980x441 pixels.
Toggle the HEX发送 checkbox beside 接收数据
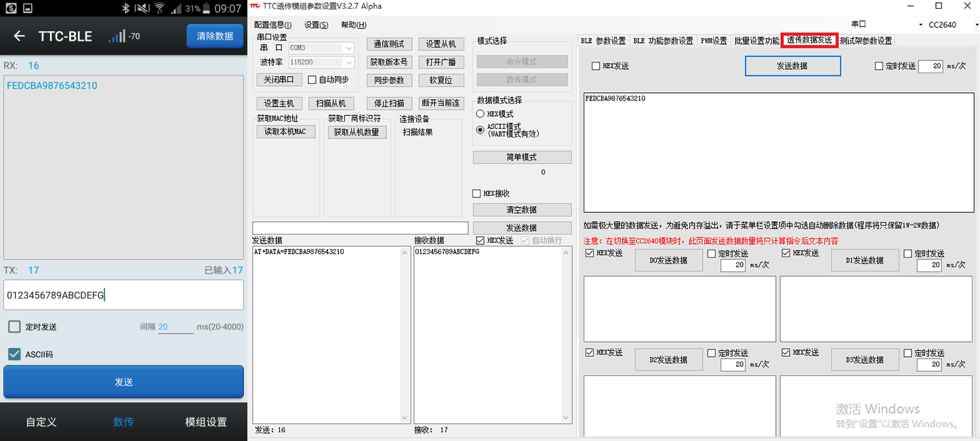(481, 240)
